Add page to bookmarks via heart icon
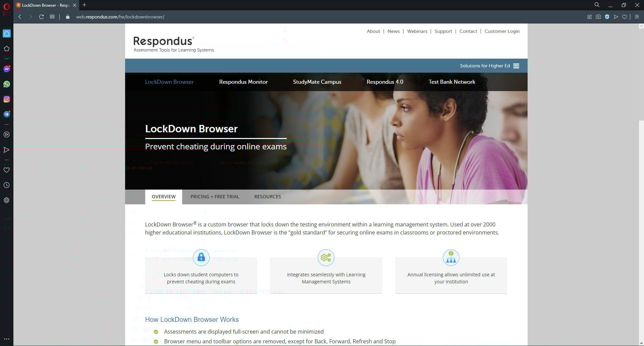Screen dimensions: 644x346 coord(625,16)
